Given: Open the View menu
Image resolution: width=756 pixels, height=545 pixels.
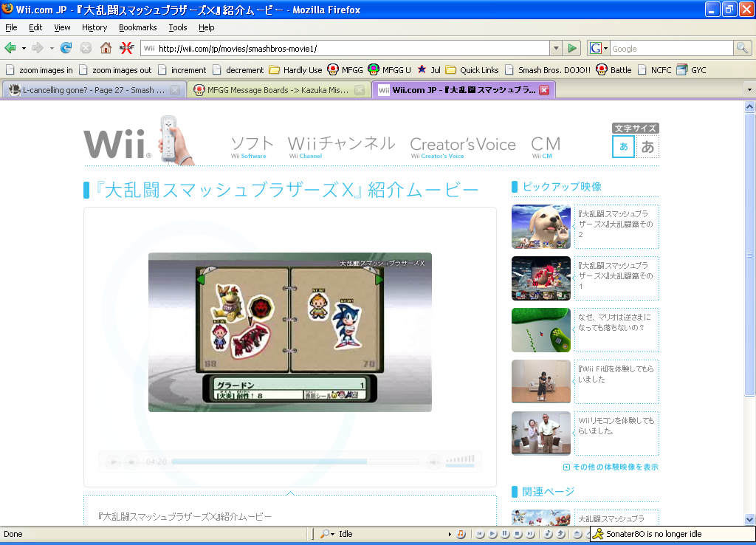Looking at the screenshot, I should (x=62, y=27).
